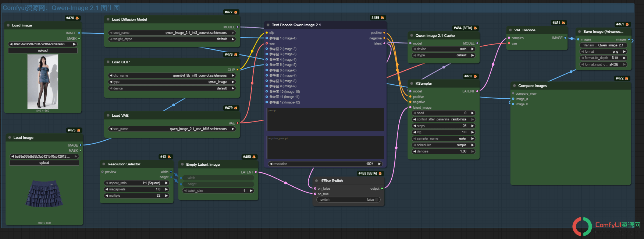Viewport: 644px width, 239px height.
Task: Click upload button under the model photo node
Action: (43, 50)
